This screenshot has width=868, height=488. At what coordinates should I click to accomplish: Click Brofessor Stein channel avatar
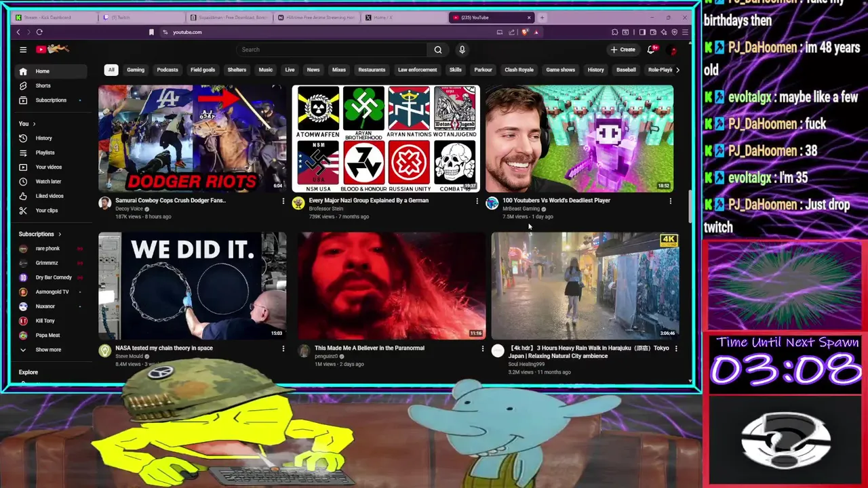pos(298,203)
